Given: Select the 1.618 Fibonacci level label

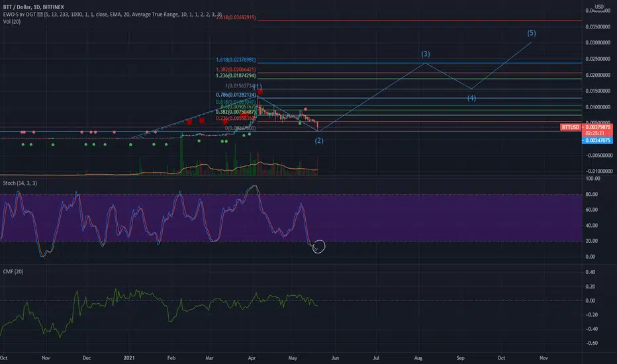Looking at the screenshot, I should [236, 60].
